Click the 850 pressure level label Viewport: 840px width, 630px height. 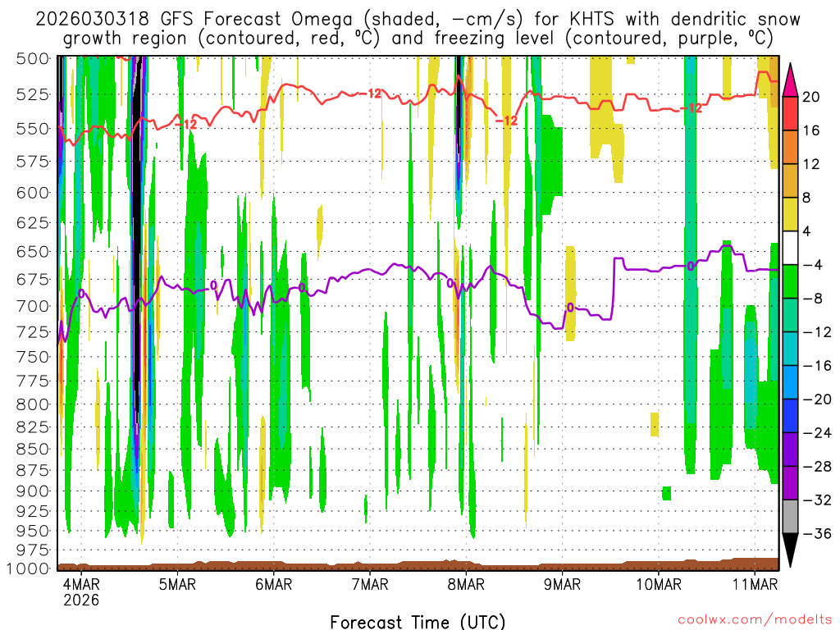(x=33, y=449)
